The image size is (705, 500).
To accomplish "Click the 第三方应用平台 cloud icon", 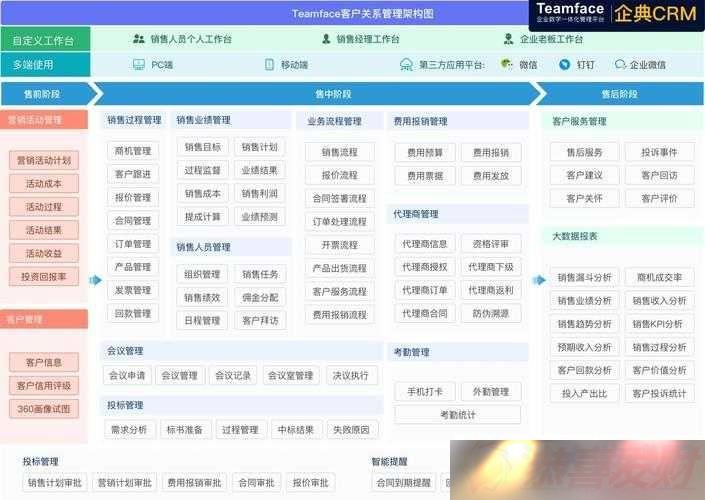I will [406, 65].
